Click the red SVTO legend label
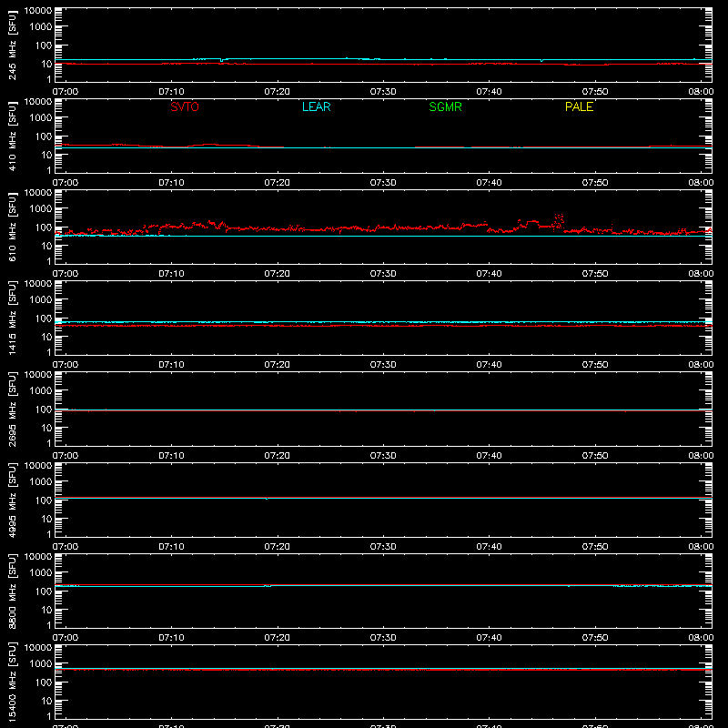This screenshot has height=728, width=728. point(185,106)
